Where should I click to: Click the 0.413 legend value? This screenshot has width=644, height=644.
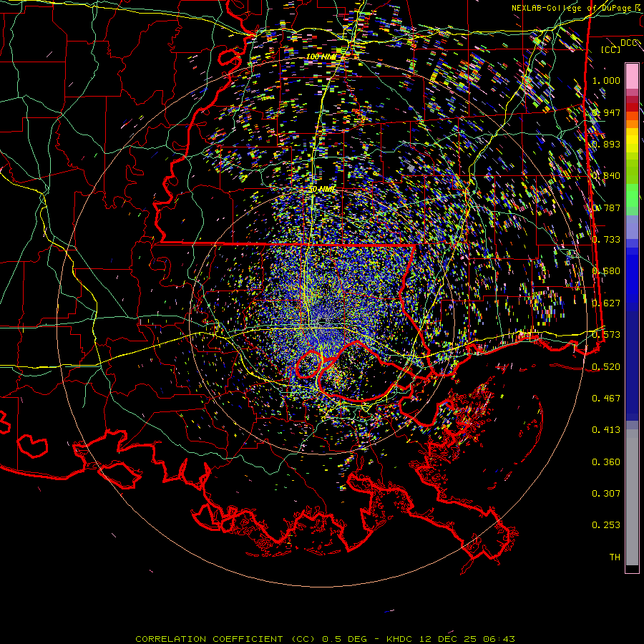pos(606,430)
